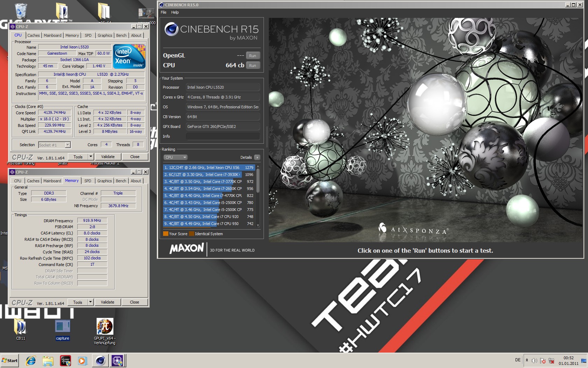Open the CB11 folder on the desktop
This screenshot has height=368, width=588.
[x=20, y=329]
